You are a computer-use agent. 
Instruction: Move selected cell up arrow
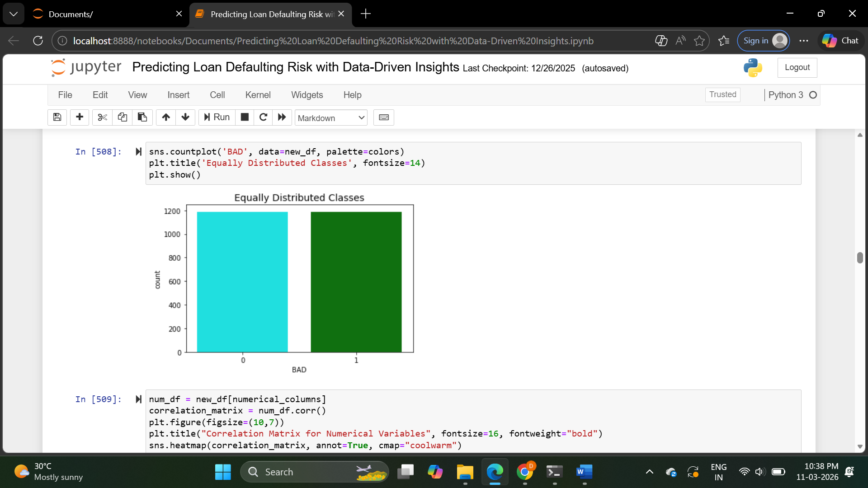click(166, 117)
